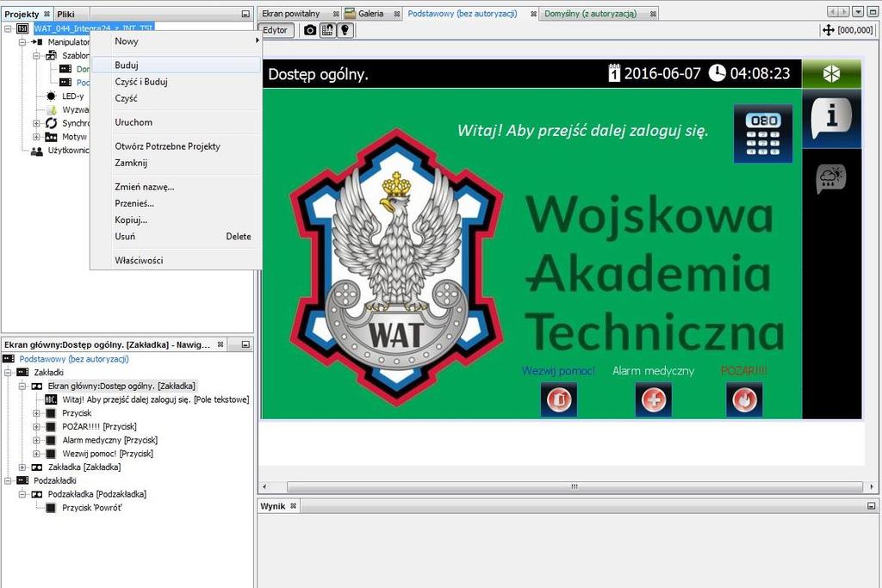Viewport: 882px width, 588px height.
Task: Click the Wezwij pomoc! red button icon
Action: (558, 399)
